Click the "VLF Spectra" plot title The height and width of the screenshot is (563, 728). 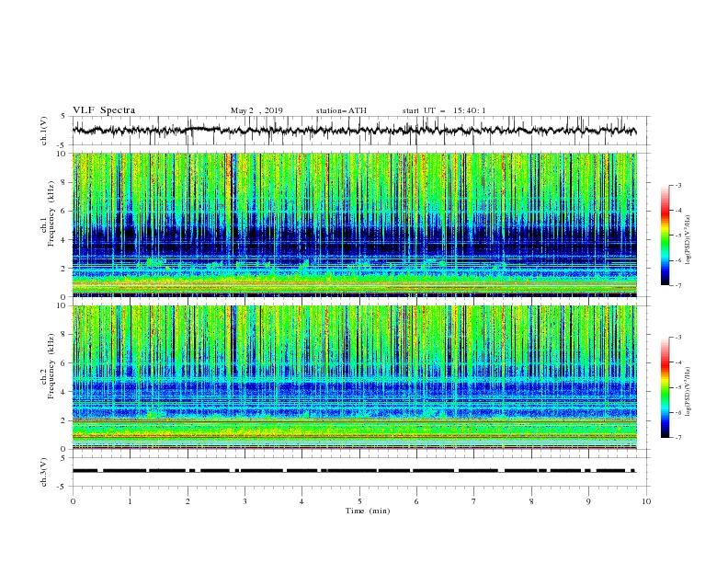[104, 110]
